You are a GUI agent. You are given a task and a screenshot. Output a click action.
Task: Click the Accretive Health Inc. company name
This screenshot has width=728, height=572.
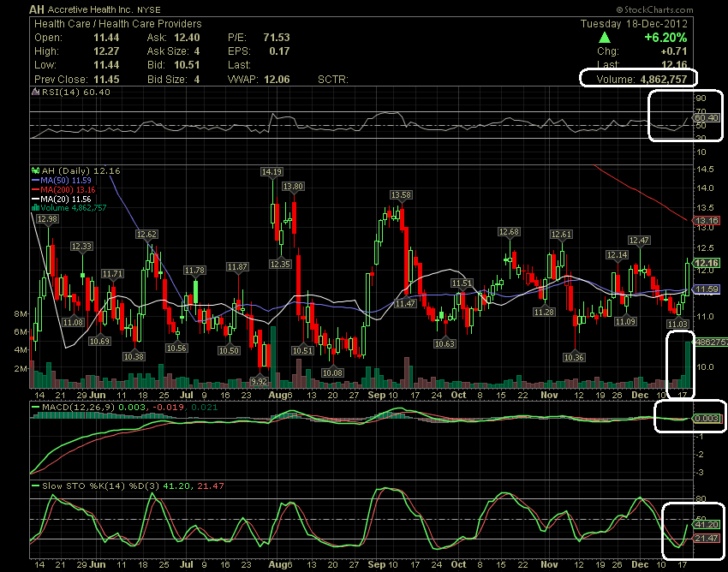click(x=91, y=9)
